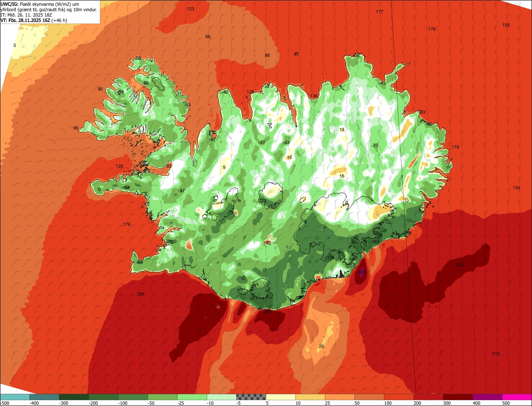Click the '-27' flux value
Viewport: 532px width, 406px height.
point(375,145)
